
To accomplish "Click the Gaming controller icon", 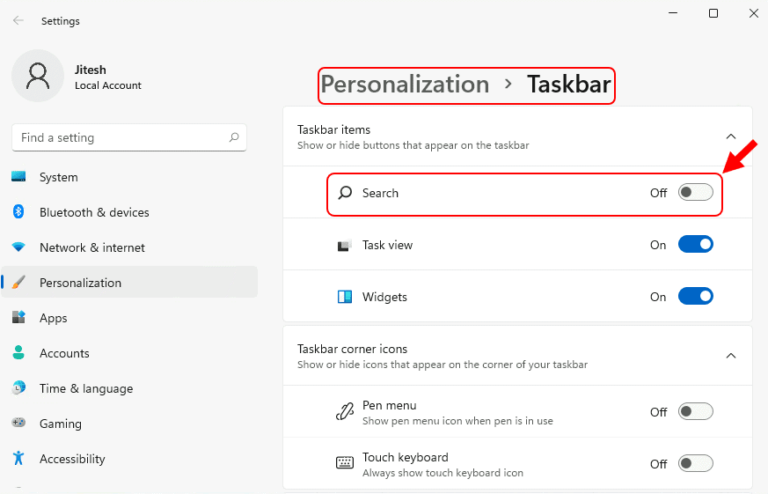I will pyautogui.click(x=19, y=423).
